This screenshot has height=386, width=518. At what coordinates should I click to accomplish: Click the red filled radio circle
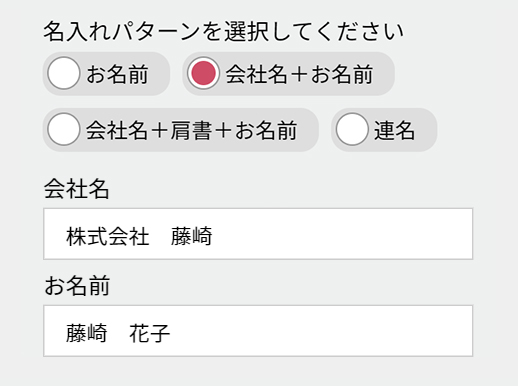tap(203, 73)
